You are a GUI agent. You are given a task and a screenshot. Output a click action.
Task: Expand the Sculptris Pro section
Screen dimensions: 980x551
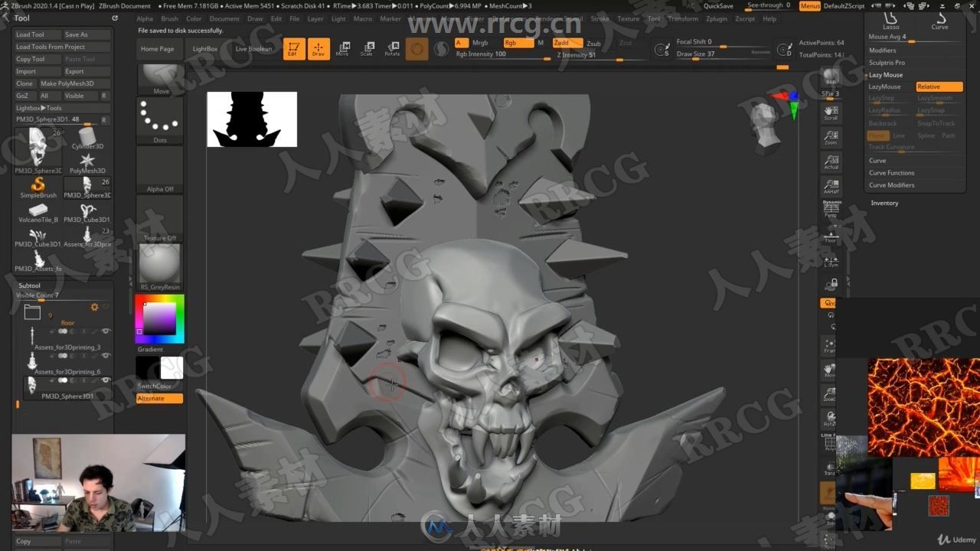click(x=887, y=63)
